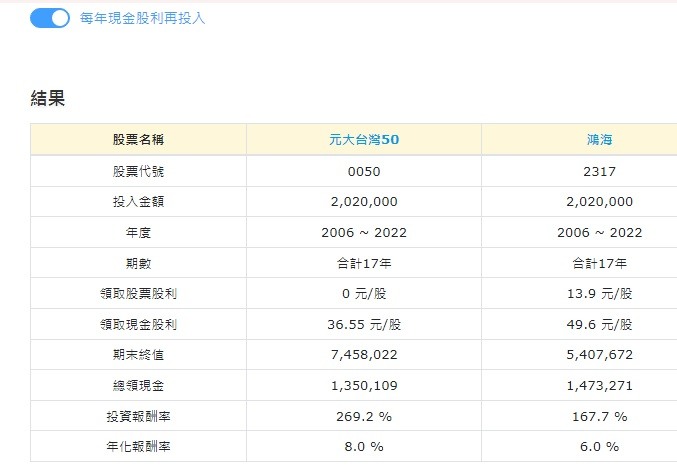Click the 總領現金 row label
The image size is (677, 466).
coord(138,386)
